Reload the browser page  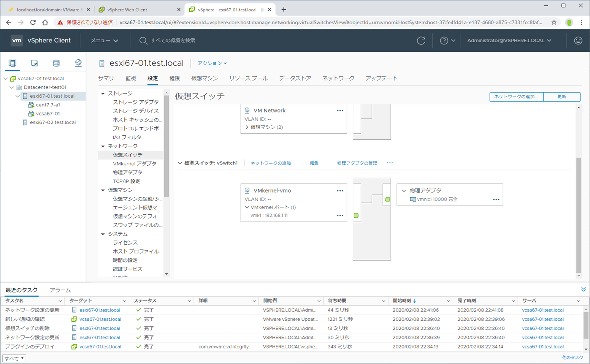33,22
